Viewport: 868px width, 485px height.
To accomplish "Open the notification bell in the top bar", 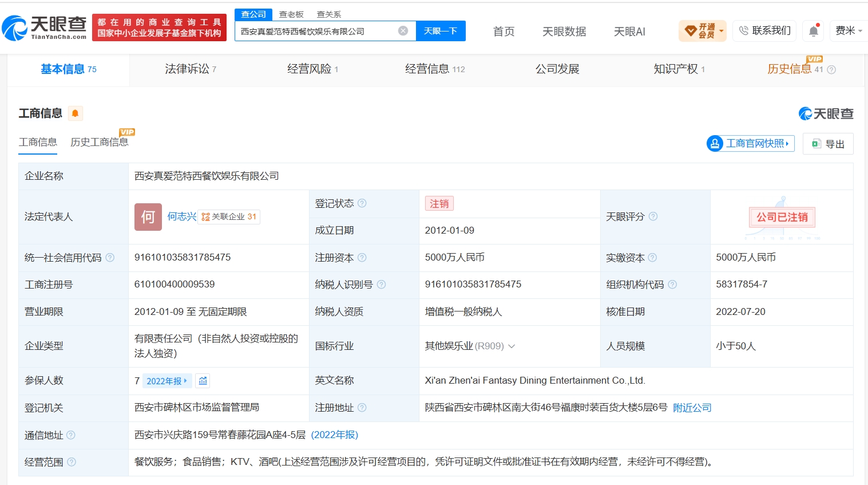I will (814, 31).
